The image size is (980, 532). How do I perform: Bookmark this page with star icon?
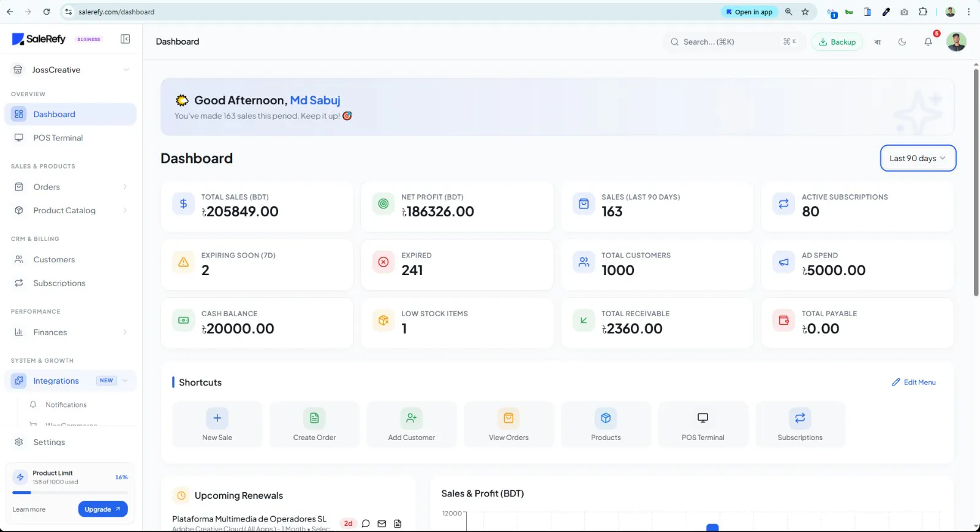point(805,12)
